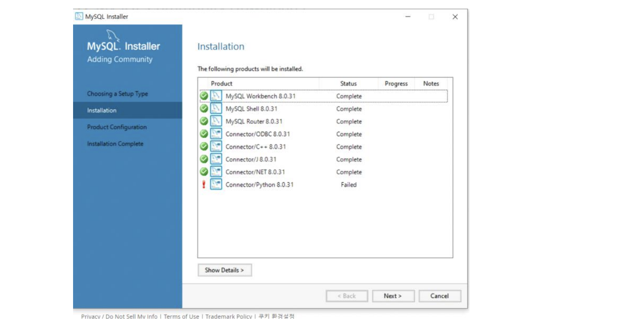Click the MySQL Installer title bar icon

pyautogui.click(x=79, y=17)
